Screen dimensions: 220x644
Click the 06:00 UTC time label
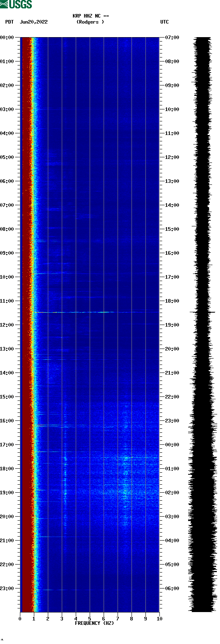(x=172, y=589)
